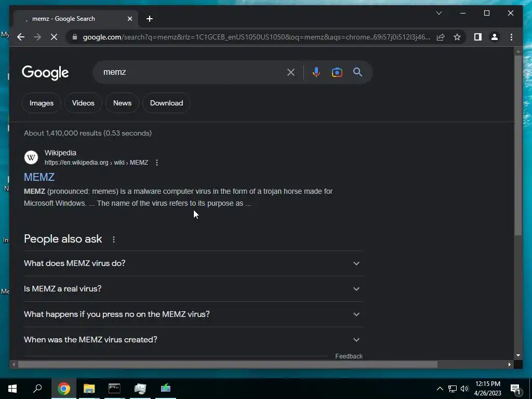This screenshot has width=532, height=399.
Task: Select the Download filter chip
Action: [167, 103]
